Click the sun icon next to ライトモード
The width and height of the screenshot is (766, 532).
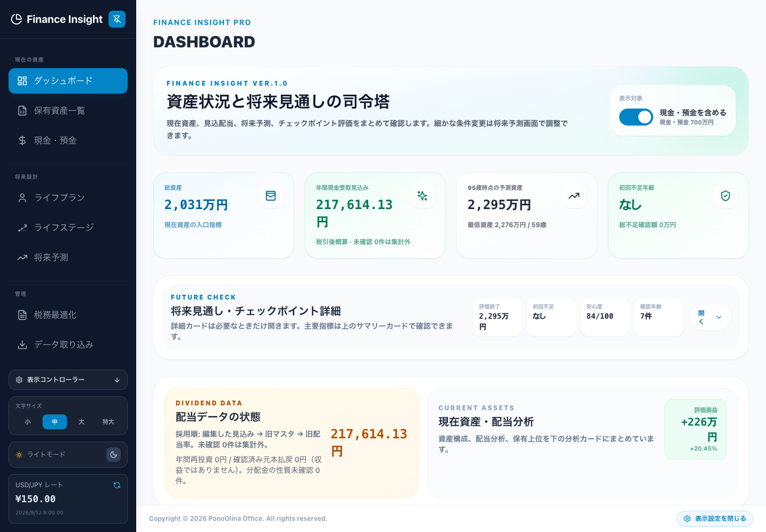click(x=19, y=455)
